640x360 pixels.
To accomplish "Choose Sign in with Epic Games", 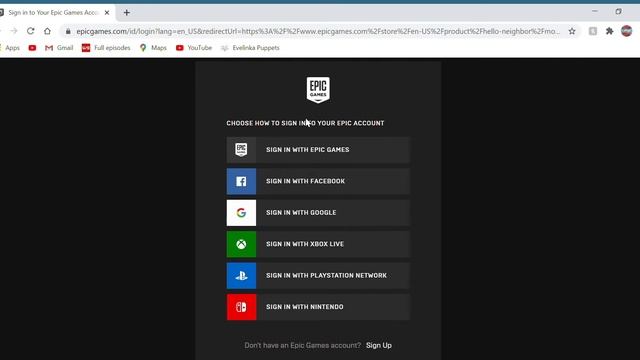I will 318,150.
